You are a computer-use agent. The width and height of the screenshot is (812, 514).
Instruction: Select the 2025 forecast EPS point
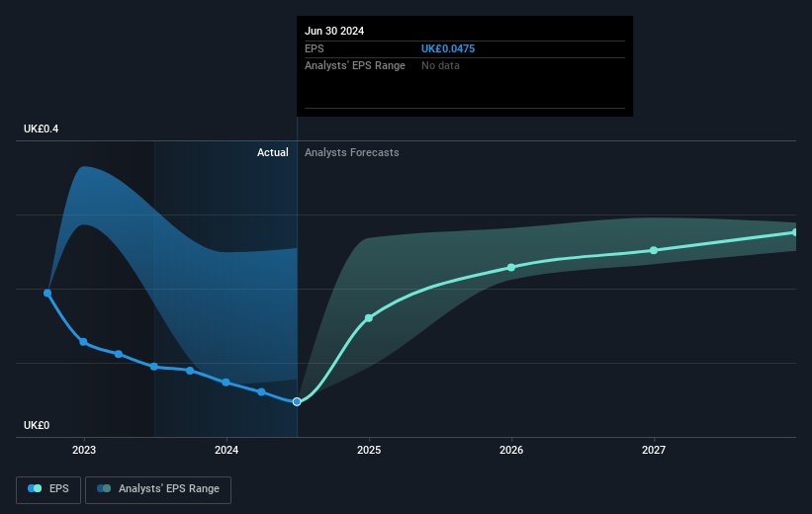click(x=369, y=318)
